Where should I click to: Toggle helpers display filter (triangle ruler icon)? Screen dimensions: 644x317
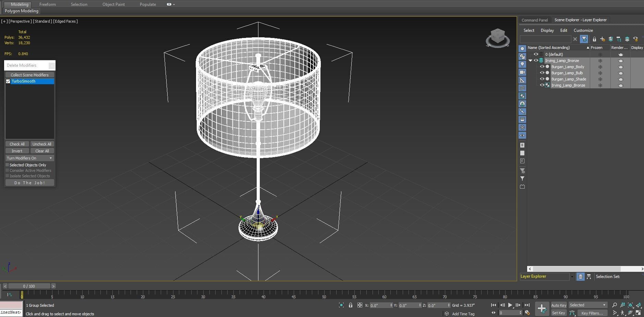(x=522, y=80)
